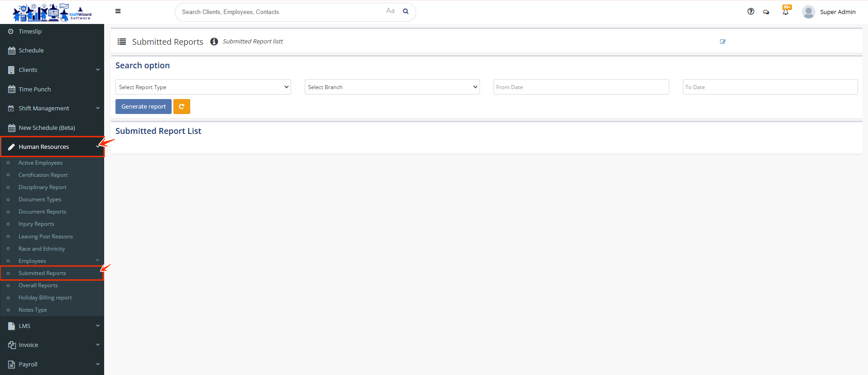Click the StaffWizard logo
The image size is (868, 375).
pyautogui.click(x=52, y=12)
